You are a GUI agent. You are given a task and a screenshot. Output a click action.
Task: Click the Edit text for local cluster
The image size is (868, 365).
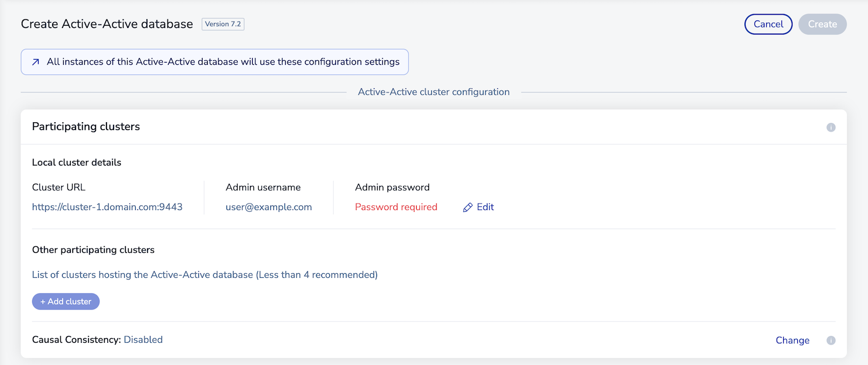tap(485, 207)
